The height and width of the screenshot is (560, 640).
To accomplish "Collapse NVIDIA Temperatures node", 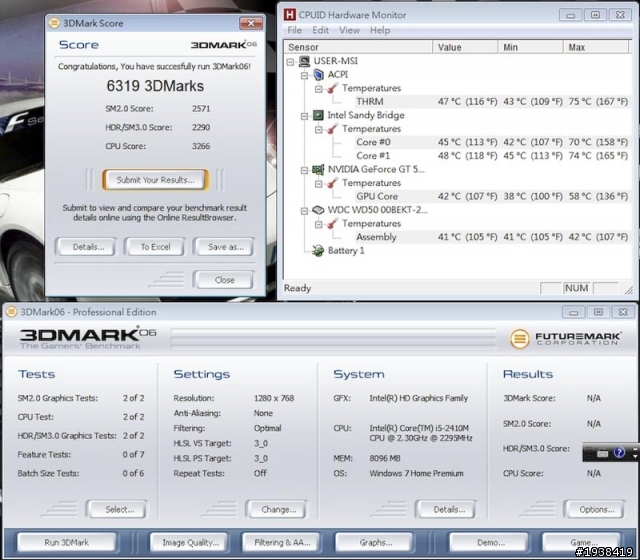I will tap(318, 184).
